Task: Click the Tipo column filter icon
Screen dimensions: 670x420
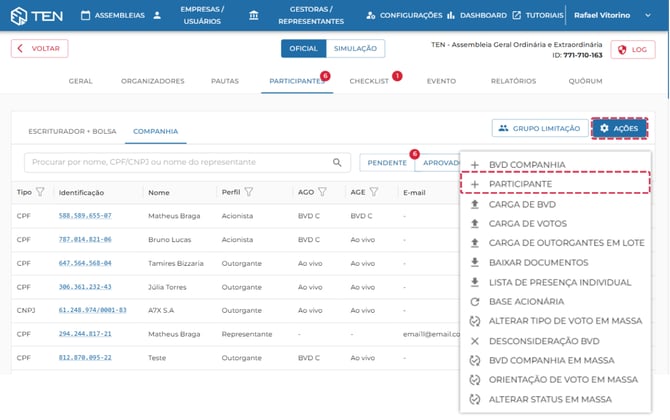Action: pyautogui.click(x=40, y=192)
